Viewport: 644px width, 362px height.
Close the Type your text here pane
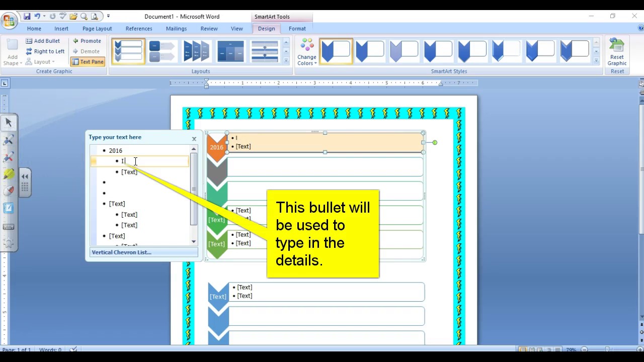point(194,139)
